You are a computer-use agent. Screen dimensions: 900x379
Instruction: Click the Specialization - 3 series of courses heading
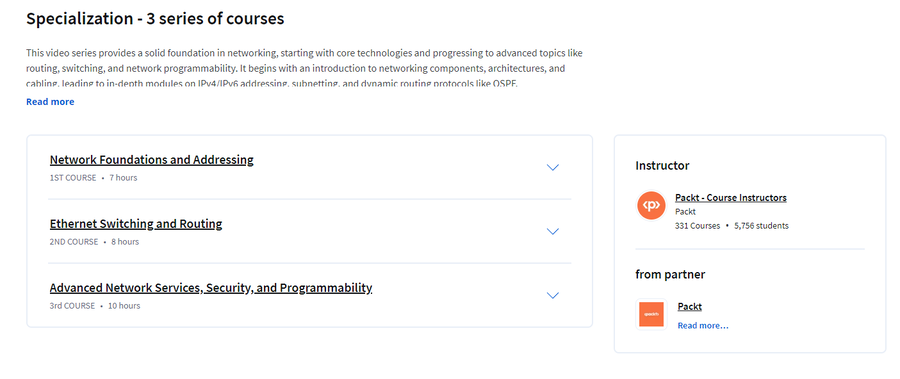click(x=155, y=19)
